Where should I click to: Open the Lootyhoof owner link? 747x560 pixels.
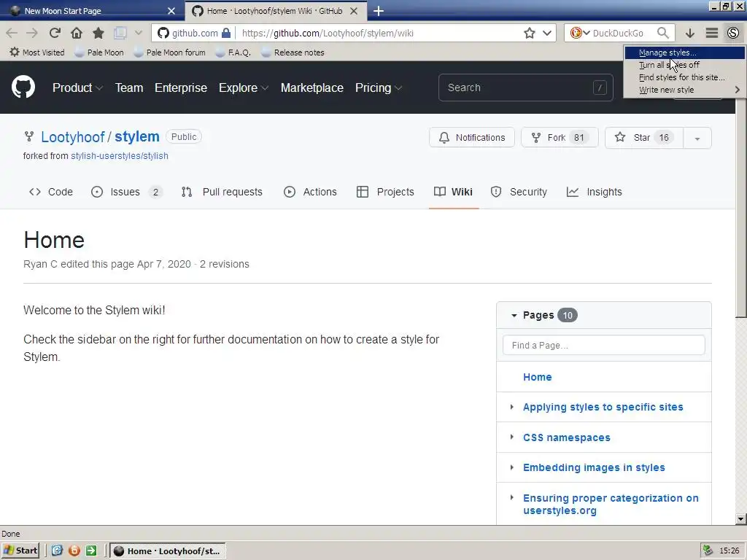(x=72, y=136)
